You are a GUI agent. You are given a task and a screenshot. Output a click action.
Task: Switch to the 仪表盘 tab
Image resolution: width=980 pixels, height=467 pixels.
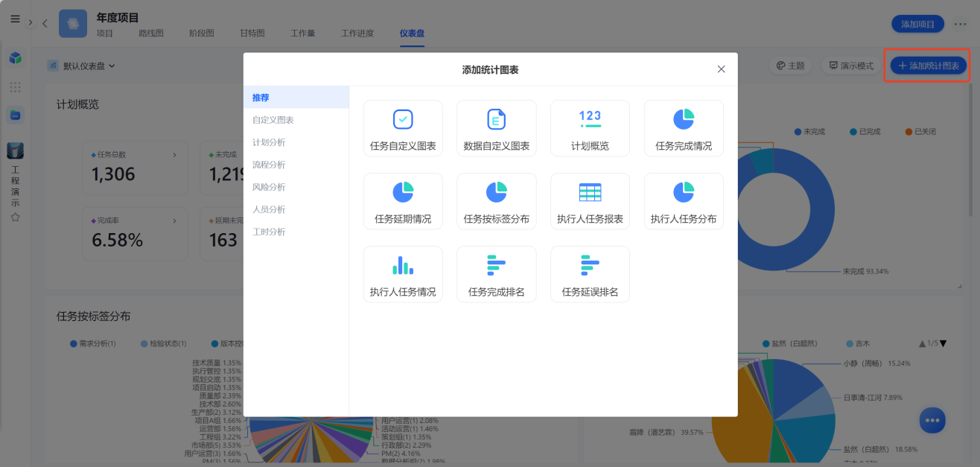click(412, 34)
